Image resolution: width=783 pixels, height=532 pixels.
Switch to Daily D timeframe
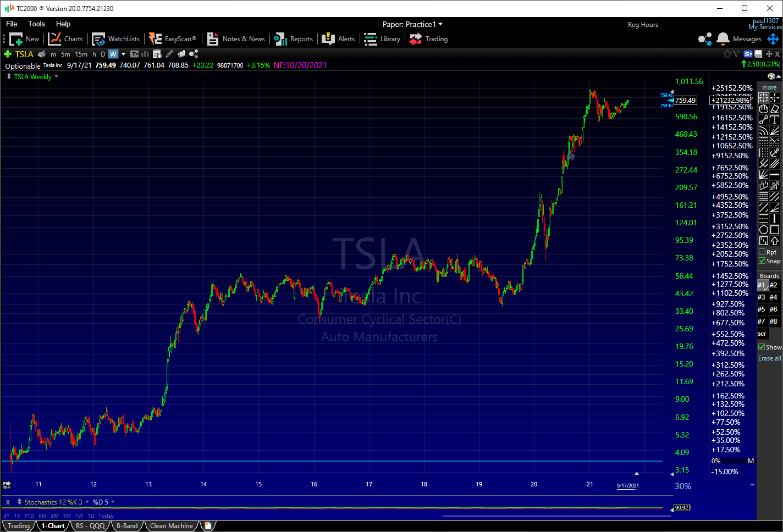(103, 54)
